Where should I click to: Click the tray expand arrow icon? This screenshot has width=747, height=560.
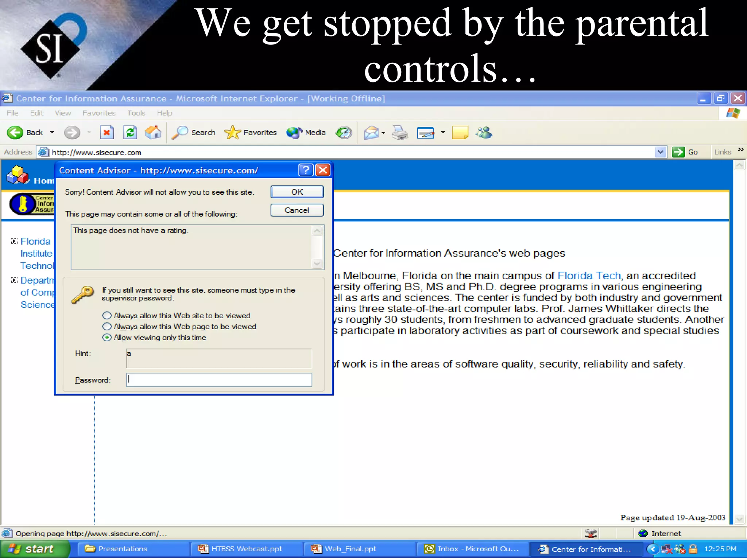point(653,549)
